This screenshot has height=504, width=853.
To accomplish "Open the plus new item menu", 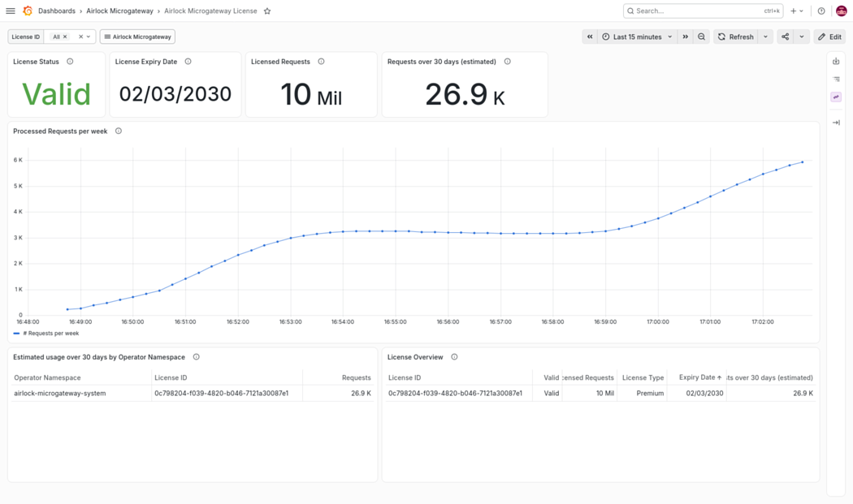I will tap(796, 11).
